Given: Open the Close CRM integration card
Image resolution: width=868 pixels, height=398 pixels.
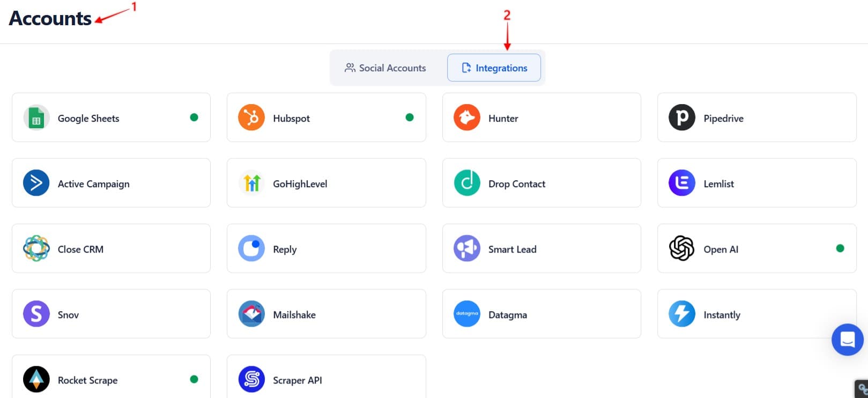Looking at the screenshot, I should pos(111,249).
